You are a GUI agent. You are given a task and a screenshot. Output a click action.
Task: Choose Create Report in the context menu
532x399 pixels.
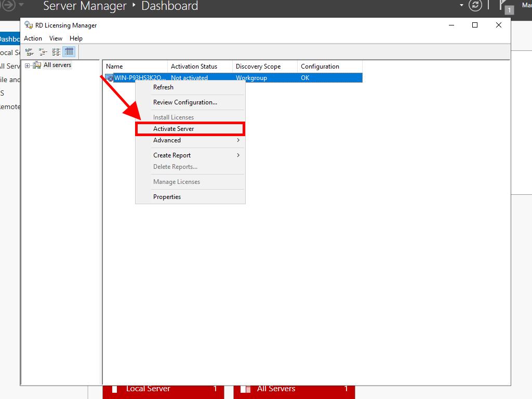190,155
